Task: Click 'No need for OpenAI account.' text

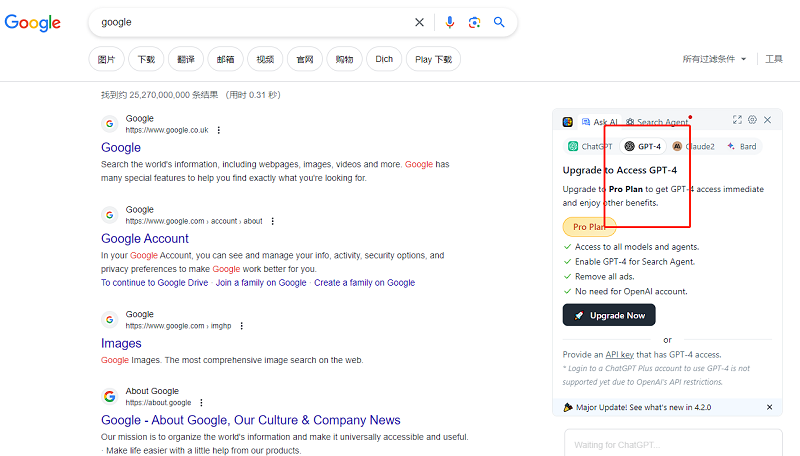Action: [631, 291]
